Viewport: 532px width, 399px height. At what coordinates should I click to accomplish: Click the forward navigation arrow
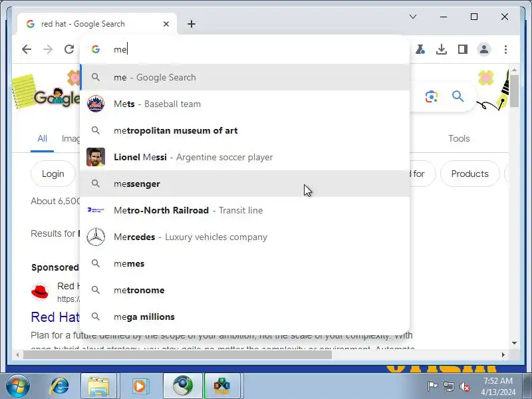point(48,49)
